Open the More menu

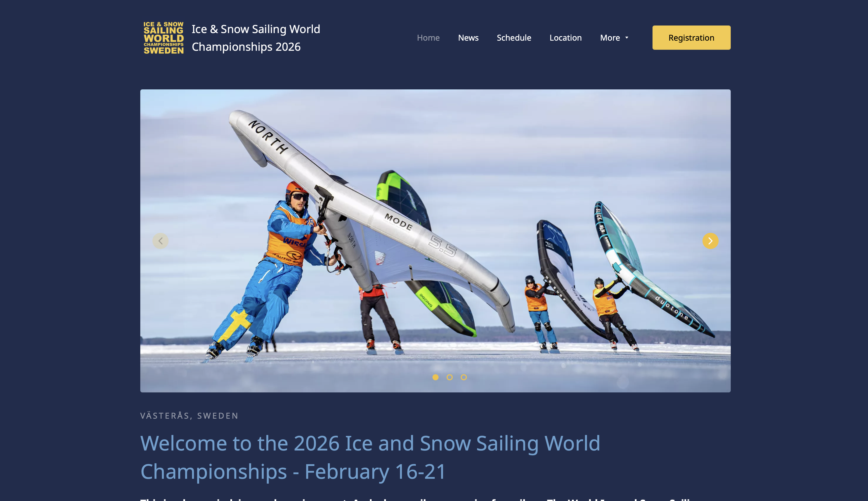(610, 38)
